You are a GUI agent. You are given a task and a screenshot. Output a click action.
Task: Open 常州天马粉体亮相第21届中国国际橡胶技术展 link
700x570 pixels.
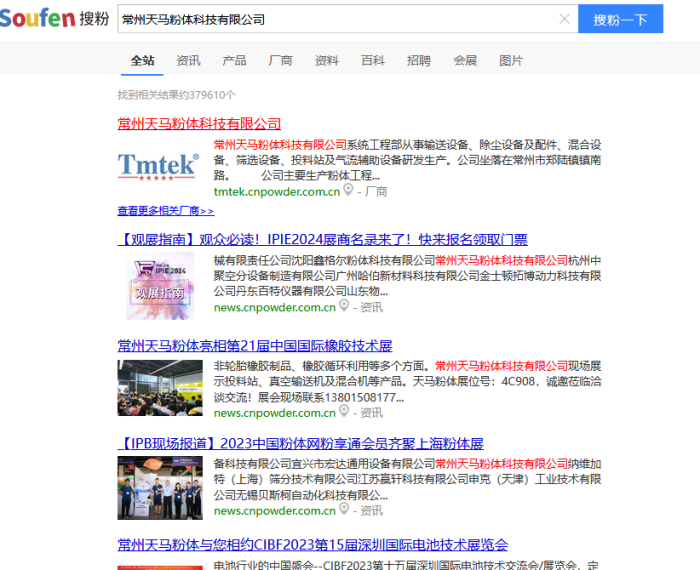(x=254, y=346)
